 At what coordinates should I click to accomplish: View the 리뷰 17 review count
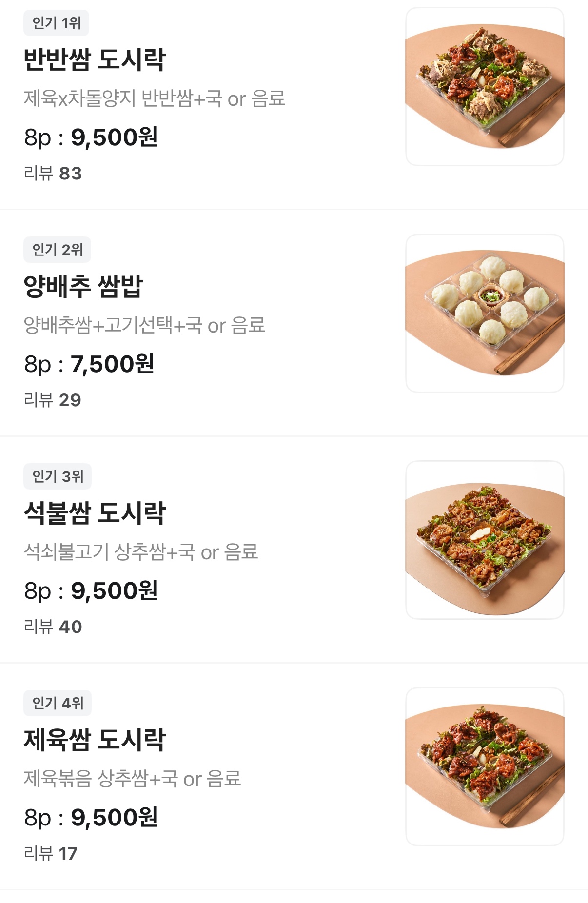coord(51,854)
